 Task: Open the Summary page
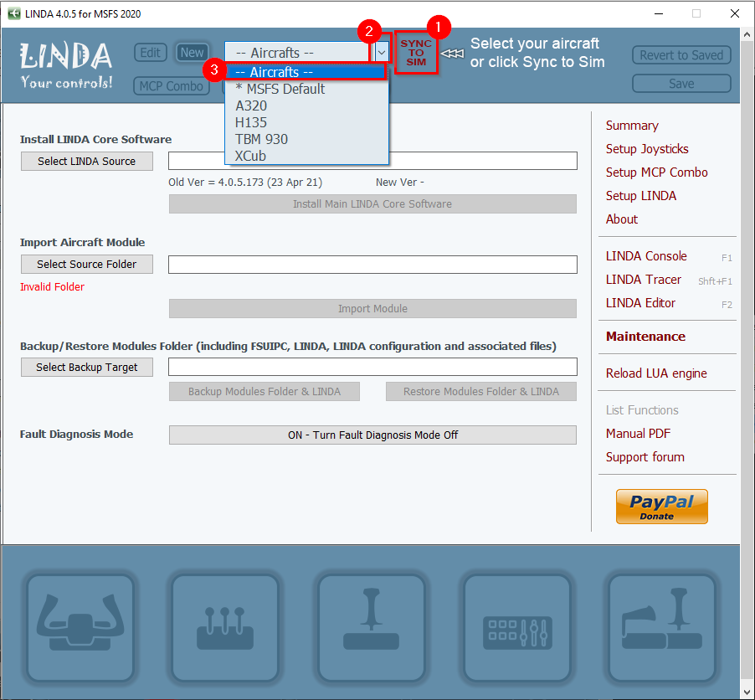click(x=632, y=126)
